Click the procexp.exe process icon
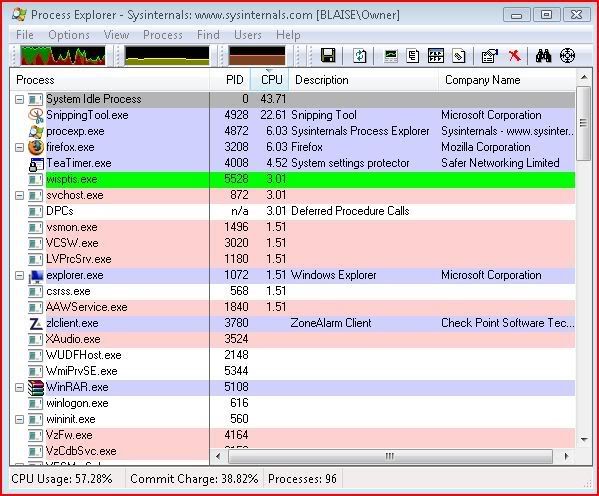 (x=36, y=131)
